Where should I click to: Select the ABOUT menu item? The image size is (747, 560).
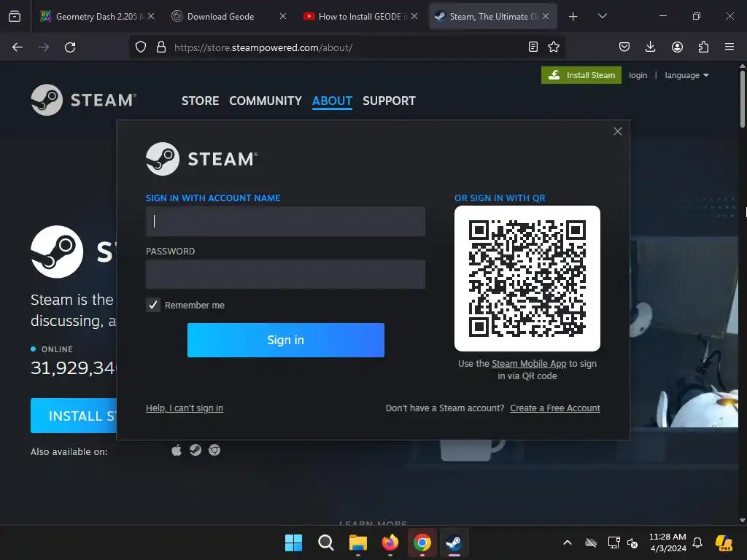(332, 101)
